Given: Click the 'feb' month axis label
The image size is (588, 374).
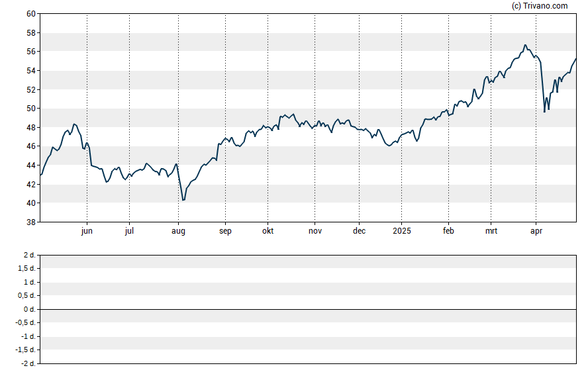Looking at the screenshot, I should pos(448,231).
